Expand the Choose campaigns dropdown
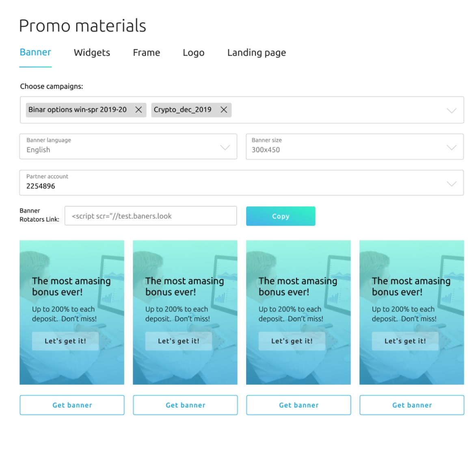 pos(451,111)
